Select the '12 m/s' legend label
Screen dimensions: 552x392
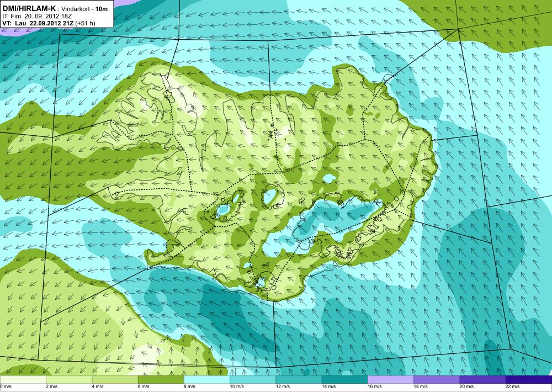pyautogui.click(x=283, y=386)
